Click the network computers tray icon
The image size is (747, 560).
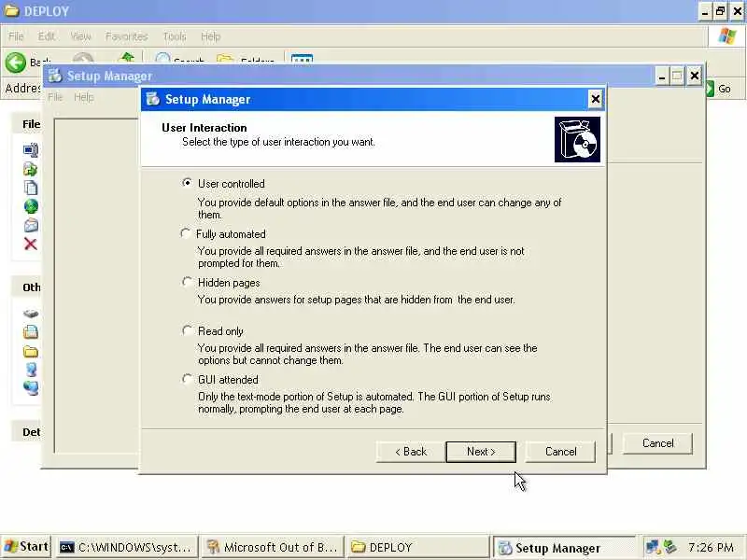click(653, 547)
